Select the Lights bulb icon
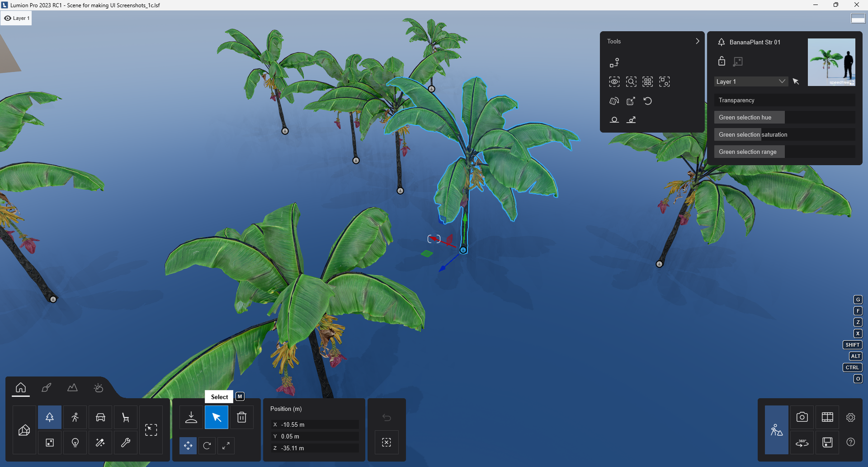The width and height of the screenshot is (868, 467). (x=75, y=443)
